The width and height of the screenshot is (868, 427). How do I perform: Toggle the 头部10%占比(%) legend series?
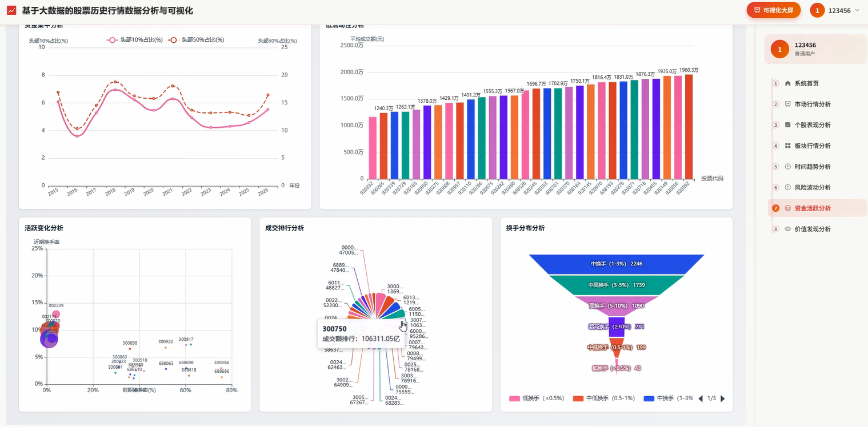135,40
